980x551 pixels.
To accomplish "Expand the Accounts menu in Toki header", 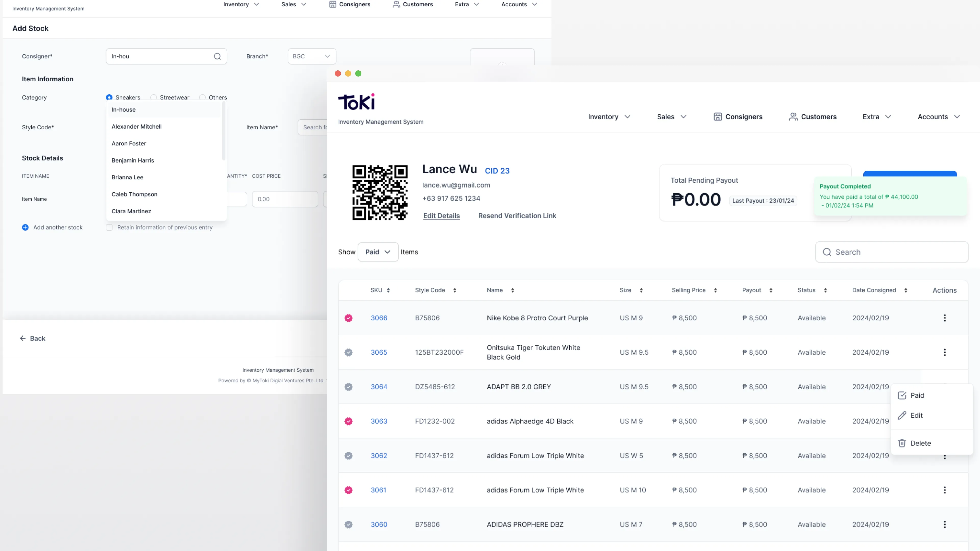I will click(939, 117).
